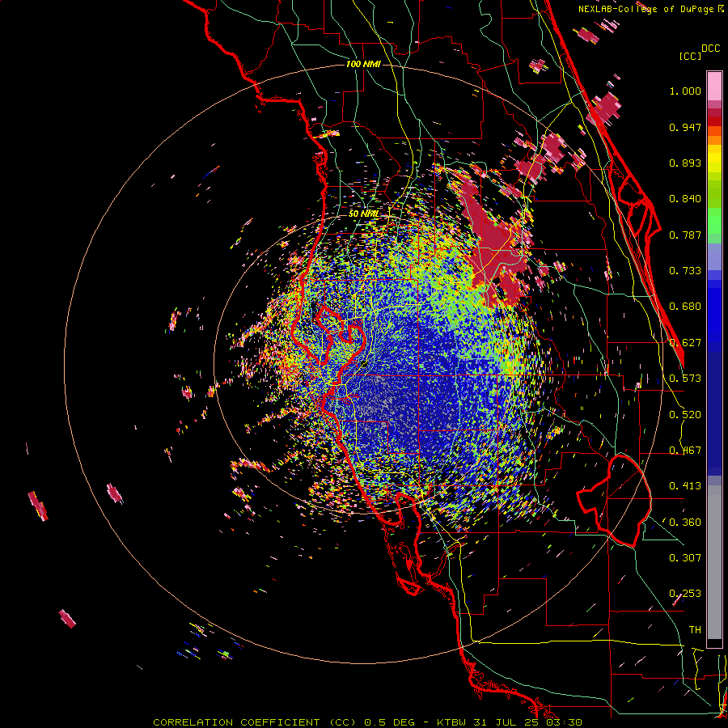Pick the light pink top color bar segment
This screenshot has height=728, width=728.
click(714, 87)
